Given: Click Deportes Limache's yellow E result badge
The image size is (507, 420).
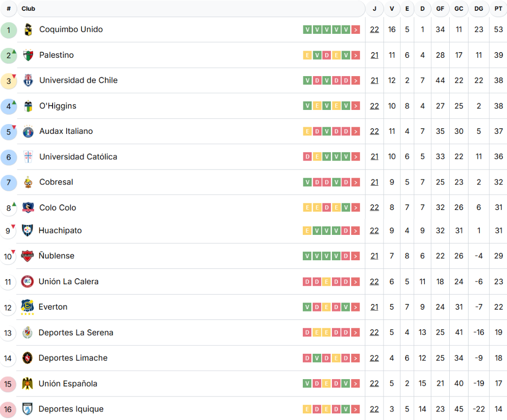Looking at the screenshot, I should [x=336, y=358].
